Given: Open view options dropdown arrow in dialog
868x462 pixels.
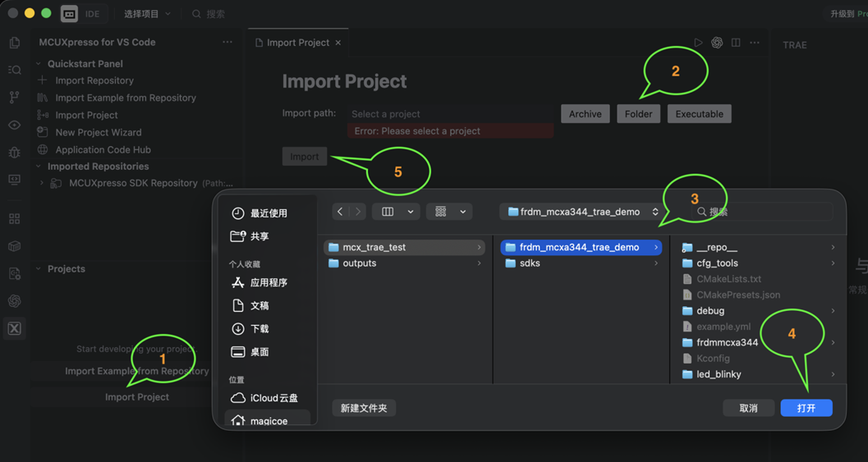Looking at the screenshot, I should 411,212.
